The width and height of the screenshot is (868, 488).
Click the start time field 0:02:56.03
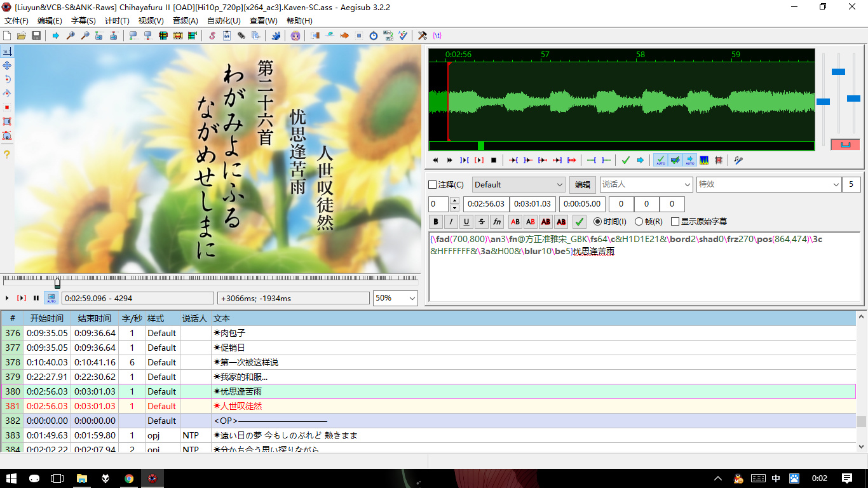[487, 204]
